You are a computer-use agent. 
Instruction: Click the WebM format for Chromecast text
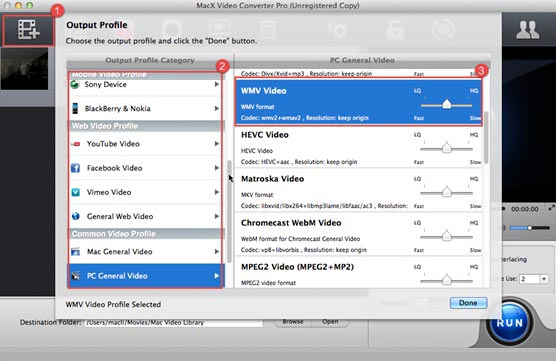(300, 239)
